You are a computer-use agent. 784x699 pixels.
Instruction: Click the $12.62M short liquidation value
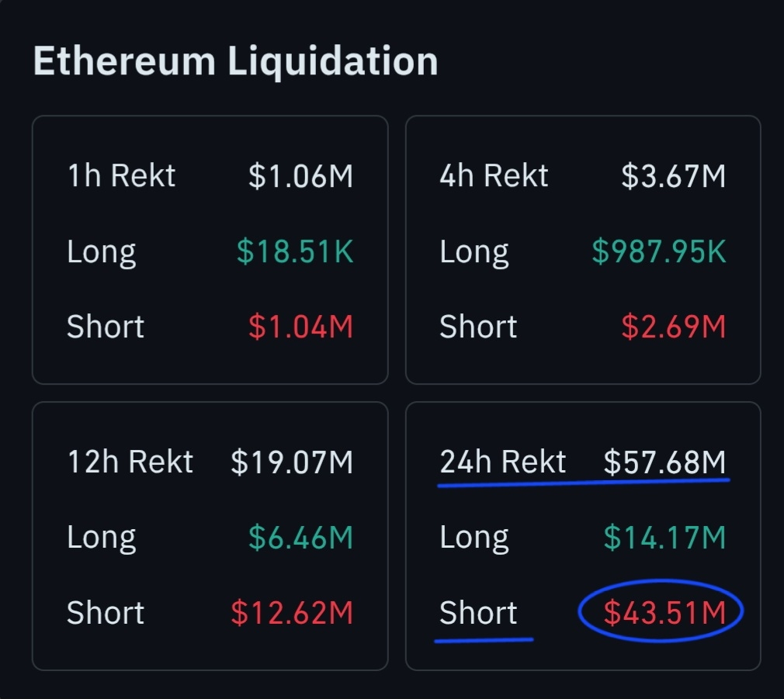292,613
